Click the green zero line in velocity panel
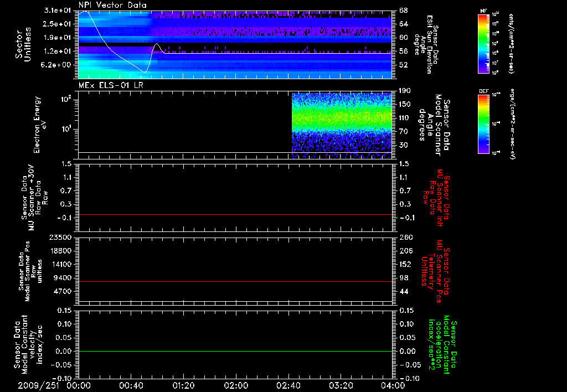Viewport: 567px width, 392px height. click(235, 351)
